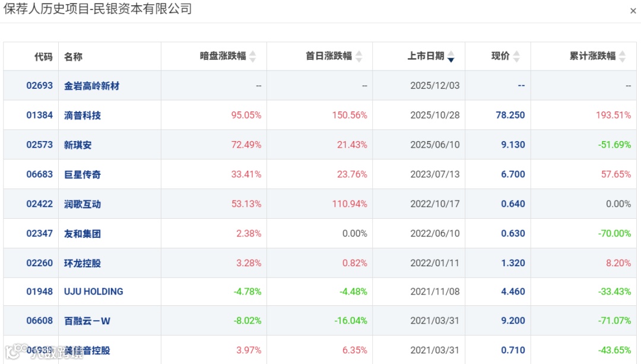Click the 代码 column header

coord(43,56)
